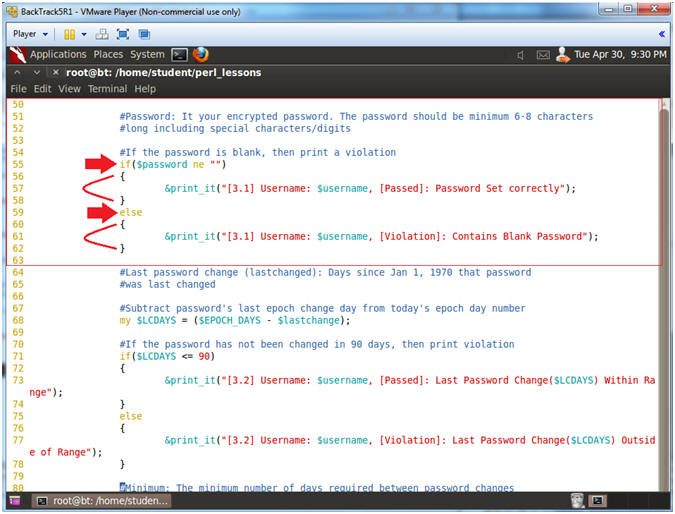Screen dimensions: 675x514
Task: Pause the virtual machine with the suspend icon
Action: (x=69, y=34)
